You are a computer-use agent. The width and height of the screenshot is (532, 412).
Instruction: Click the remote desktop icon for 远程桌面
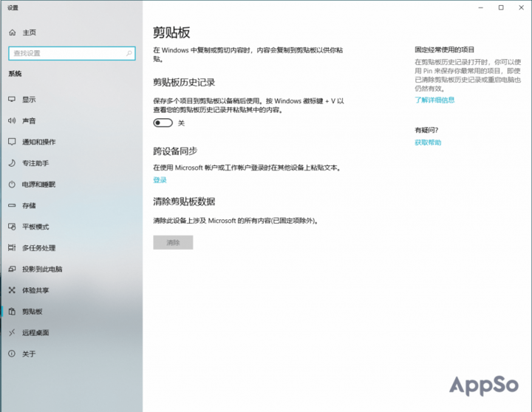tap(12, 333)
